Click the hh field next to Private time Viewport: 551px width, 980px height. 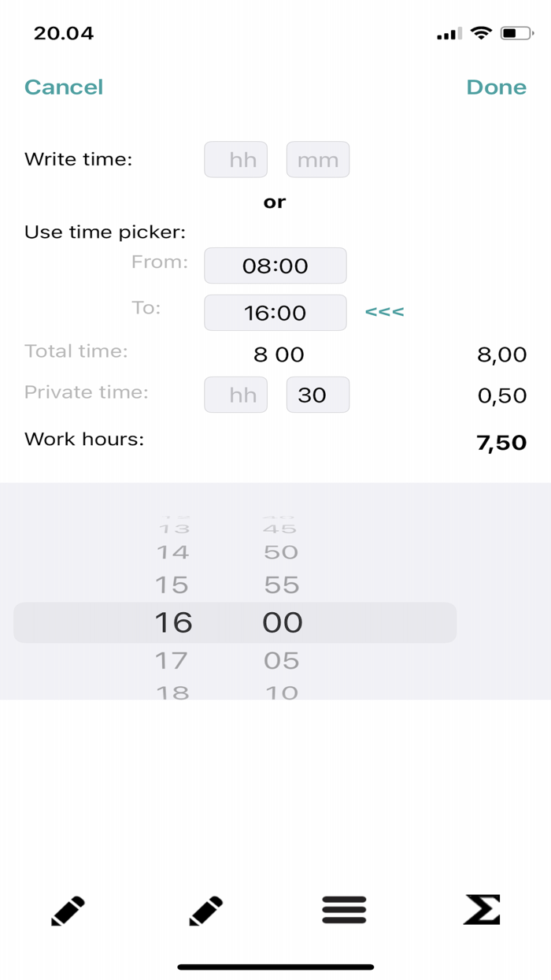coord(235,395)
